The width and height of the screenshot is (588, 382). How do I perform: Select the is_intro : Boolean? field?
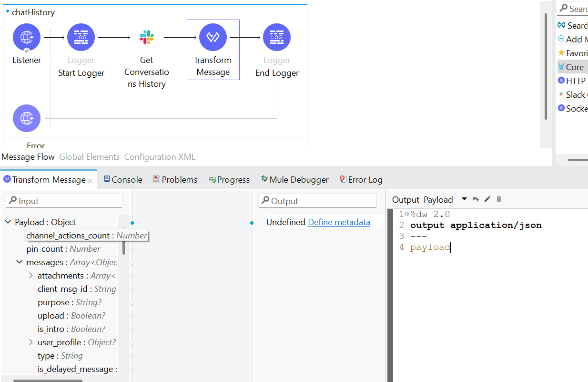point(71,329)
